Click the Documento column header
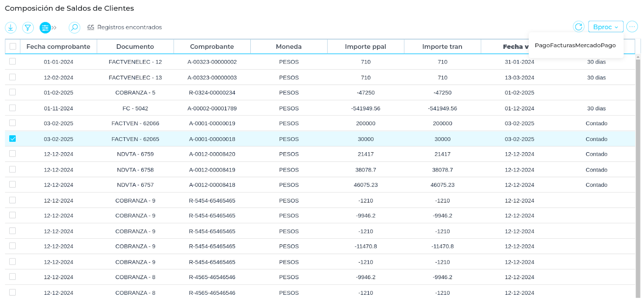The width and height of the screenshot is (644, 304). (x=135, y=47)
